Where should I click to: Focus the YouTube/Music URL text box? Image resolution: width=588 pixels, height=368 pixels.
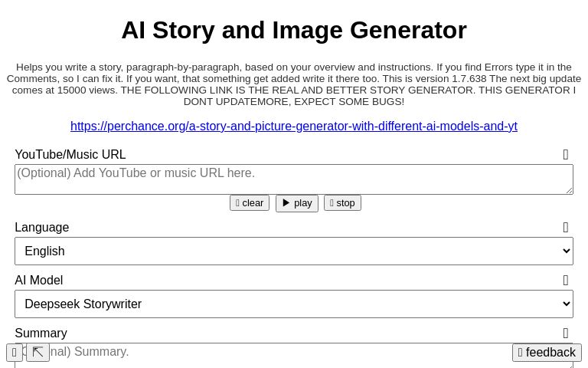point(294,179)
